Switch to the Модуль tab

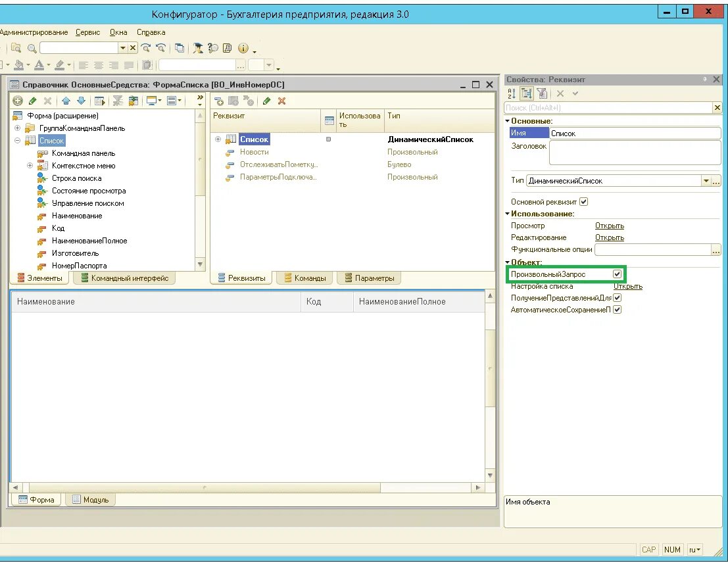[x=90, y=499]
